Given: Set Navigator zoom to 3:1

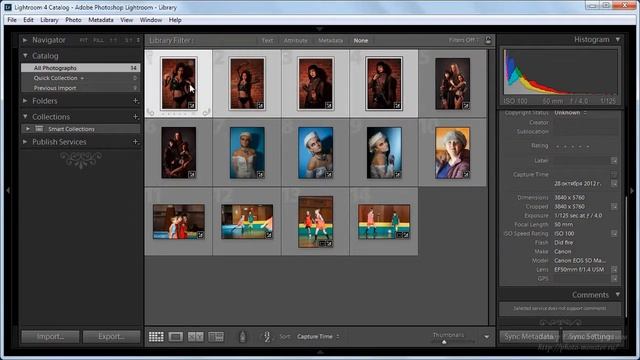Looking at the screenshot, I should tap(129, 40).
